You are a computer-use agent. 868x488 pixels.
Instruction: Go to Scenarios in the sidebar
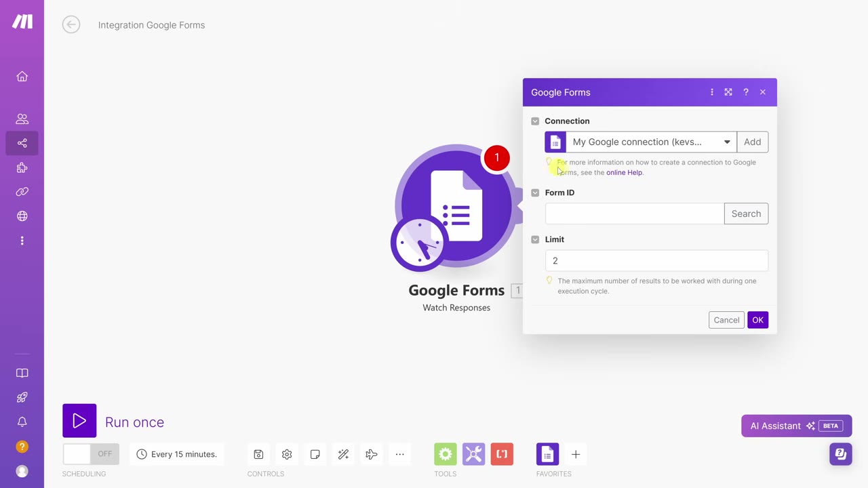pos(22,143)
